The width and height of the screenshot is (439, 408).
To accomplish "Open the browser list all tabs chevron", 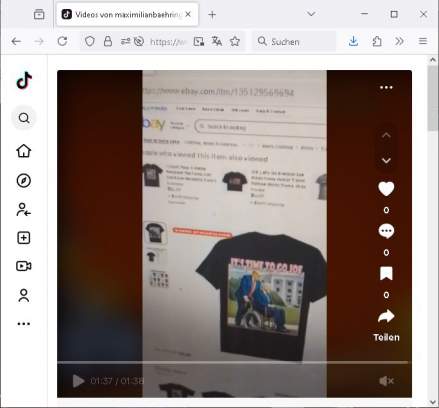I will pos(311,14).
